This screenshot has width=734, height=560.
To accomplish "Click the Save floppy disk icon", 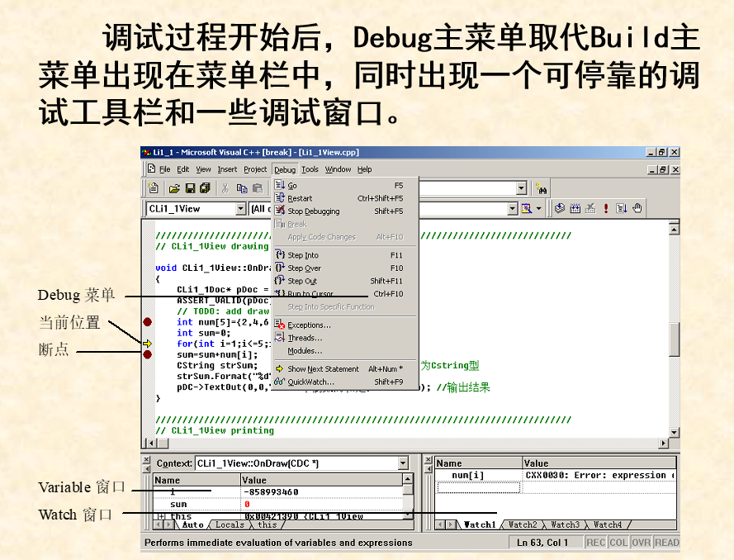I will (190, 188).
